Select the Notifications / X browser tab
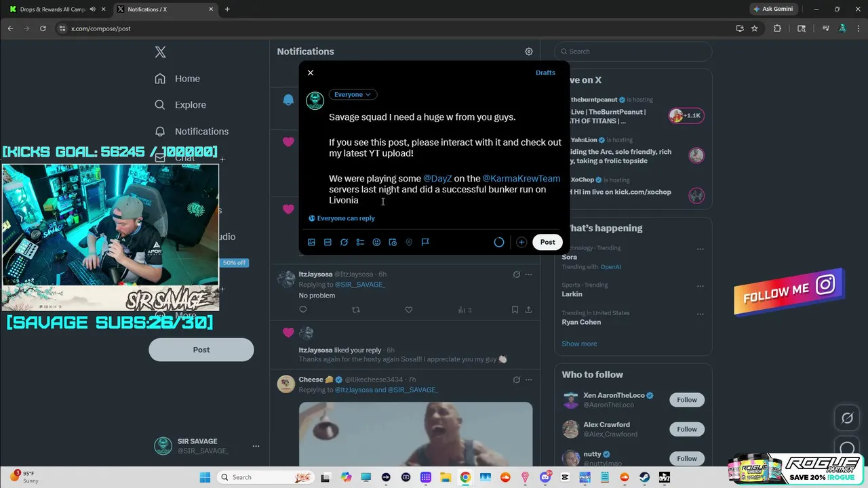Image resolution: width=868 pixels, height=488 pixels. click(x=165, y=9)
